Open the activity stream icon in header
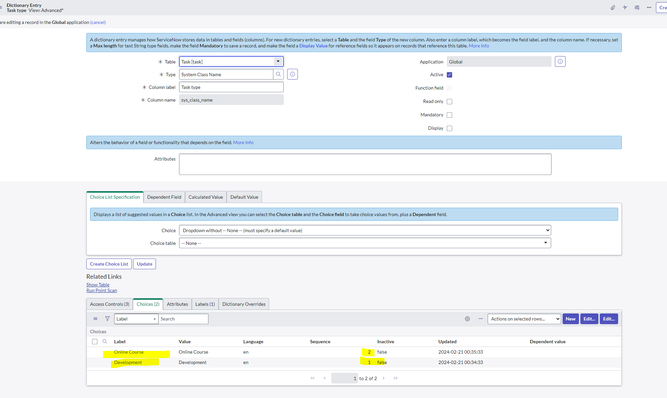Image resolution: width=667 pixels, height=398 pixels. (x=625, y=8)
